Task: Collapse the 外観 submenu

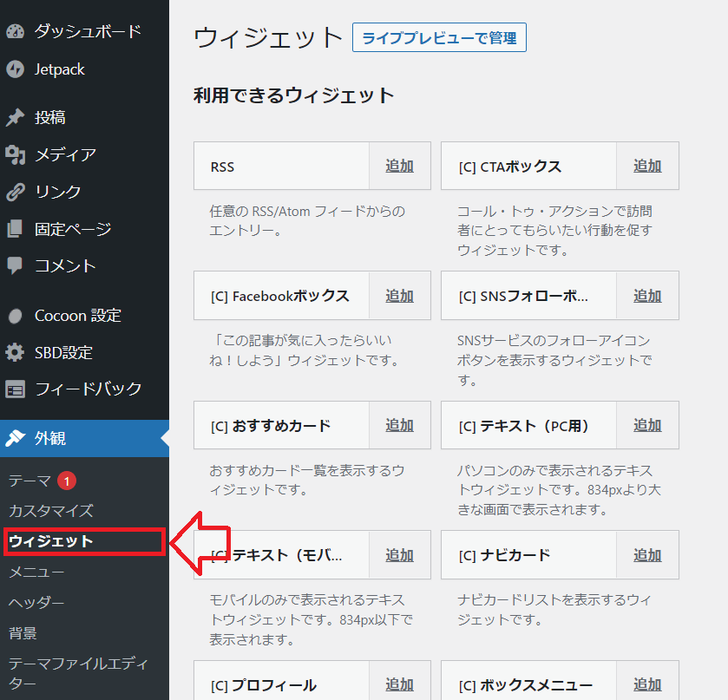Action: [52, 439]
